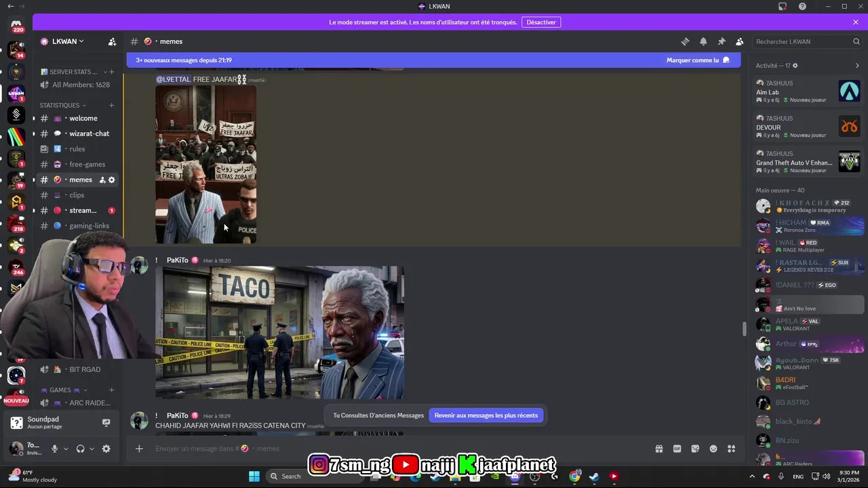The image size is (868, 488).
Task: Open emoji picker
Action: (713, 449)
